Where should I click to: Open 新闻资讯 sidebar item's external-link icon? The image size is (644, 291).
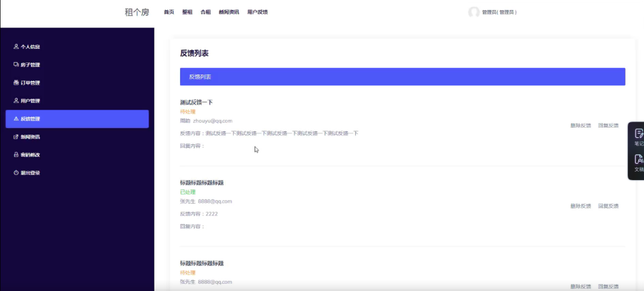click(x=16, y=137)
